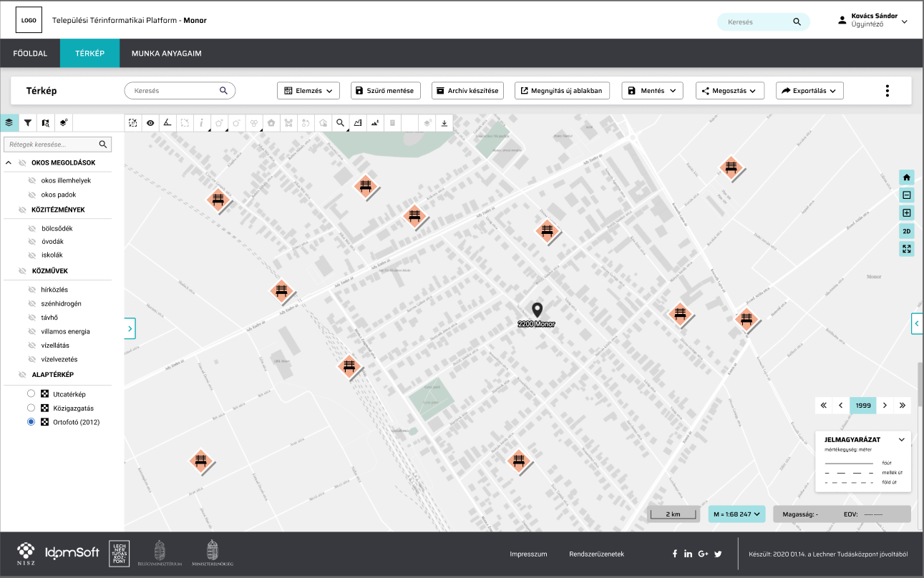This screenshot has width=924, height=578.
Task: Return map to home extent
Action: (x=907, y=177)
